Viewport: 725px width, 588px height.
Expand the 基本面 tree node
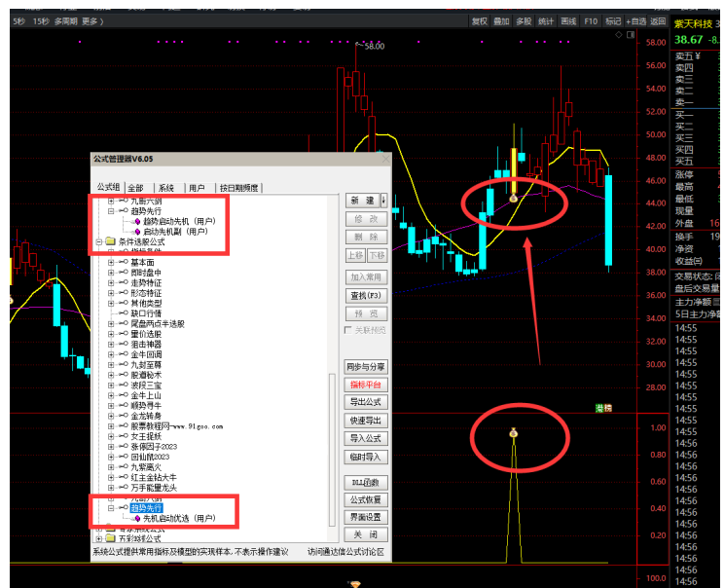(111, 262)
